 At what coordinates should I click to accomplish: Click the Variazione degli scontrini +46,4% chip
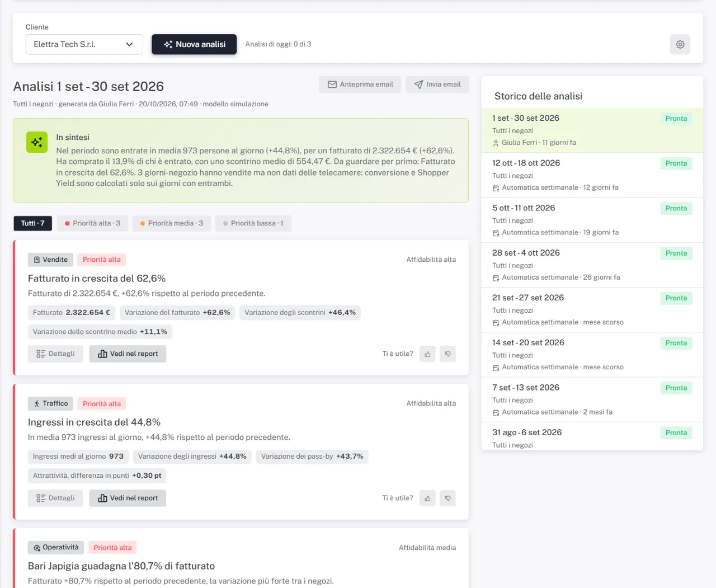300,313
